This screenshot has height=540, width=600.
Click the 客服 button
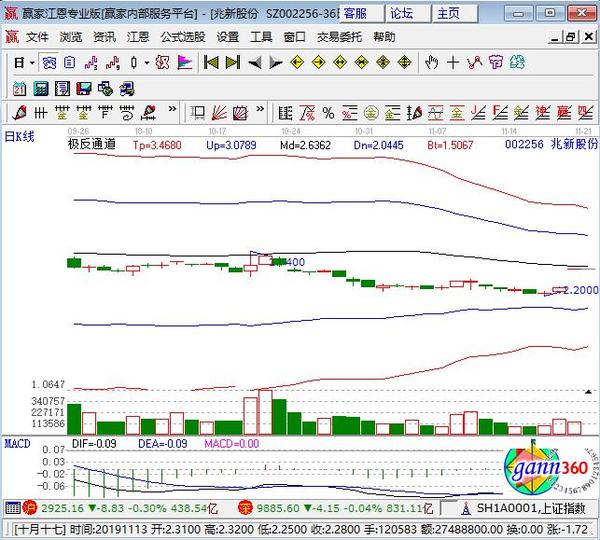362,14
